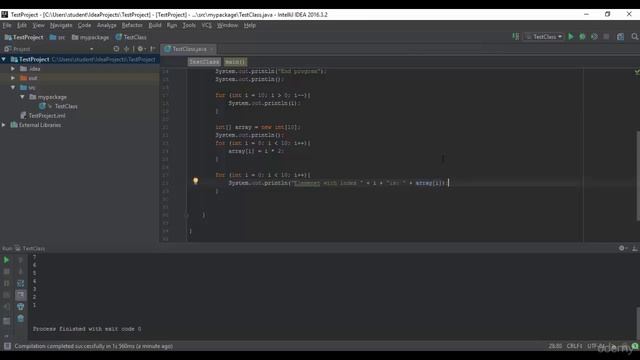Viewport: 640px width, 360px height.
Task: Click CRLF line separator in status bar
Action: (574, 346)
